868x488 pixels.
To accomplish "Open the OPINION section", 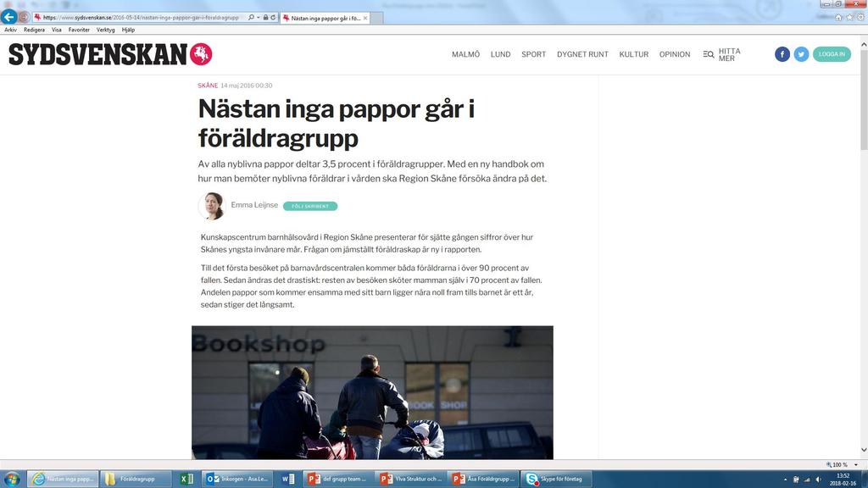I will [675, 54].
